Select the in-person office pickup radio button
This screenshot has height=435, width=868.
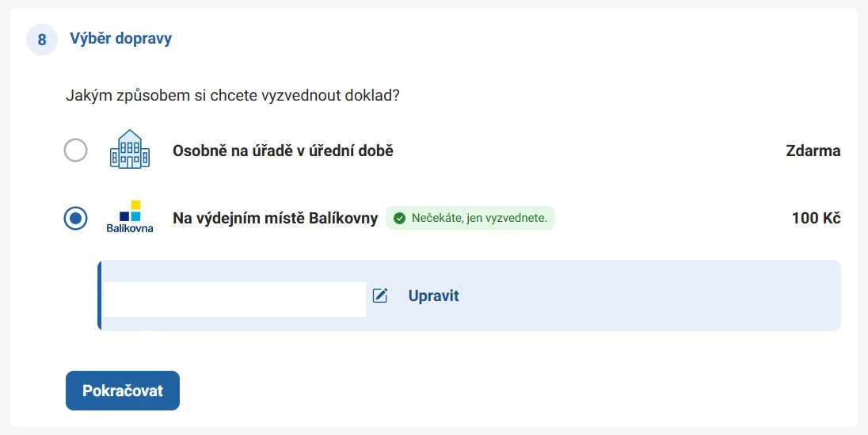tap(75, 151)
